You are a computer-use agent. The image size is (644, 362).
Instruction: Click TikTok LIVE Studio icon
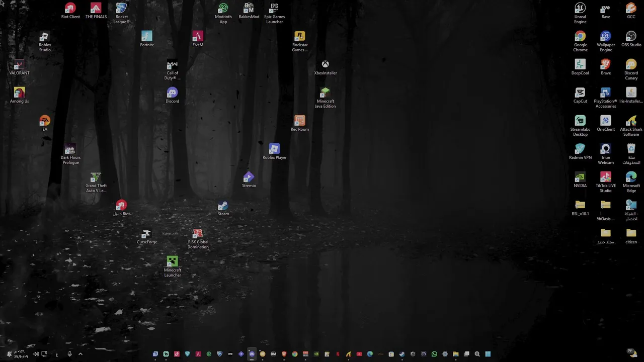click(606, 183)
